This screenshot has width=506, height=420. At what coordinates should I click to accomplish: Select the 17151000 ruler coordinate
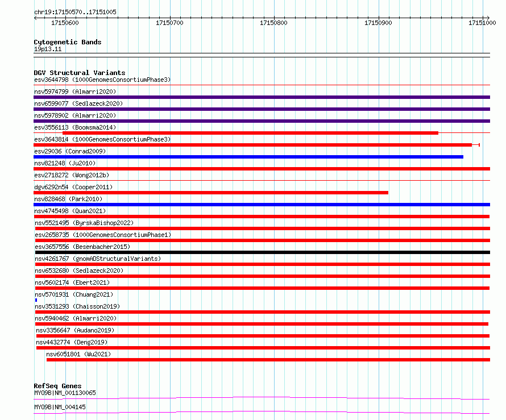(x=482, y=23)
